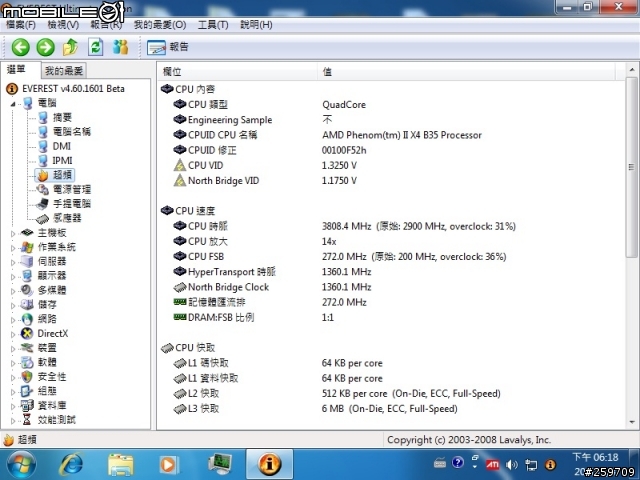The width and height of the screenshot is (640, 480).
Task: Select the 手提電腦 tree item
Action: (x=71, y=203)
